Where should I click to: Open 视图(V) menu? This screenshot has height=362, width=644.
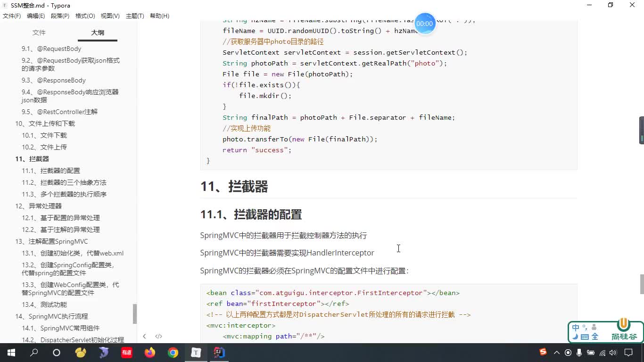click(110, 16)
